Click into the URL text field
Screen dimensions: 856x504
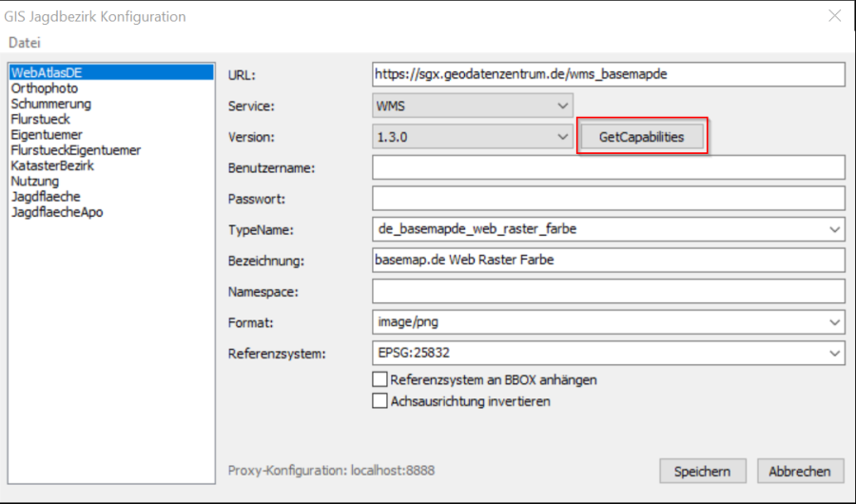608,74
